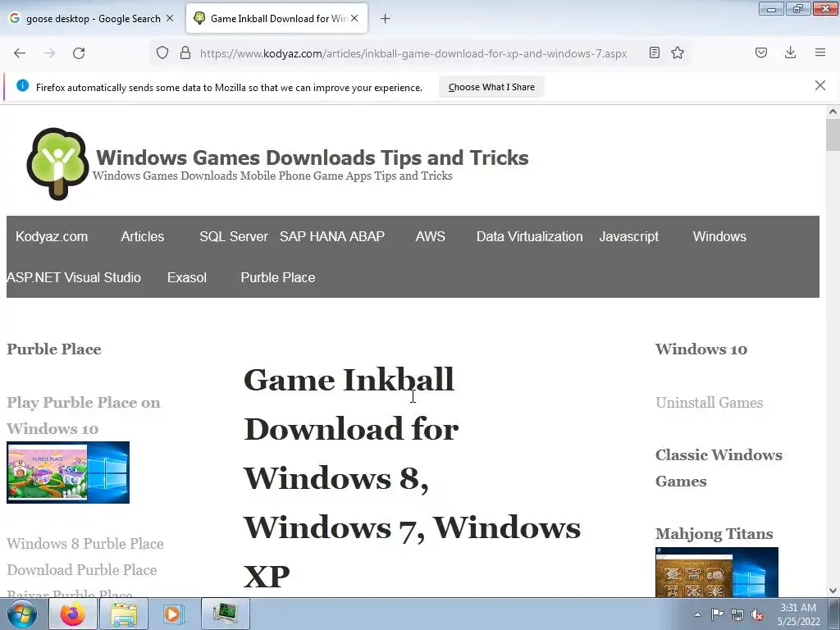Open the SAP HANA ABAP menu item
This screenshot has height=630, width=840.
(332, 237)
